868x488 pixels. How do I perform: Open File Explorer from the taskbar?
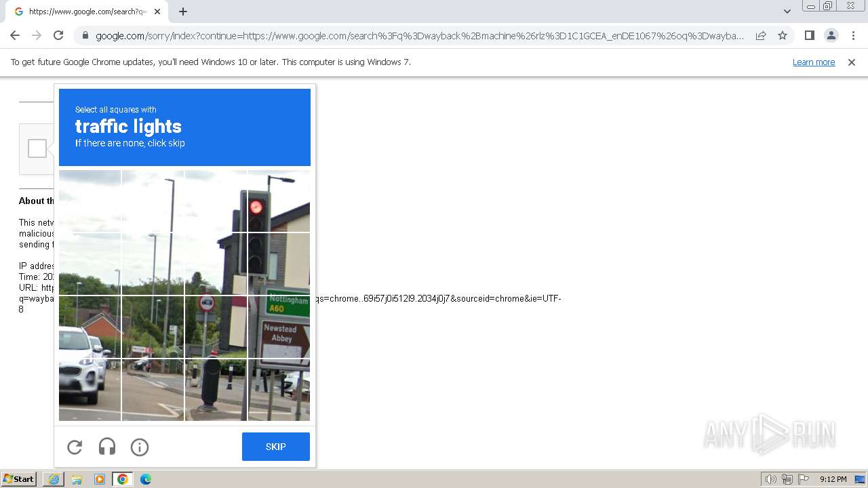tap(77, 479)
